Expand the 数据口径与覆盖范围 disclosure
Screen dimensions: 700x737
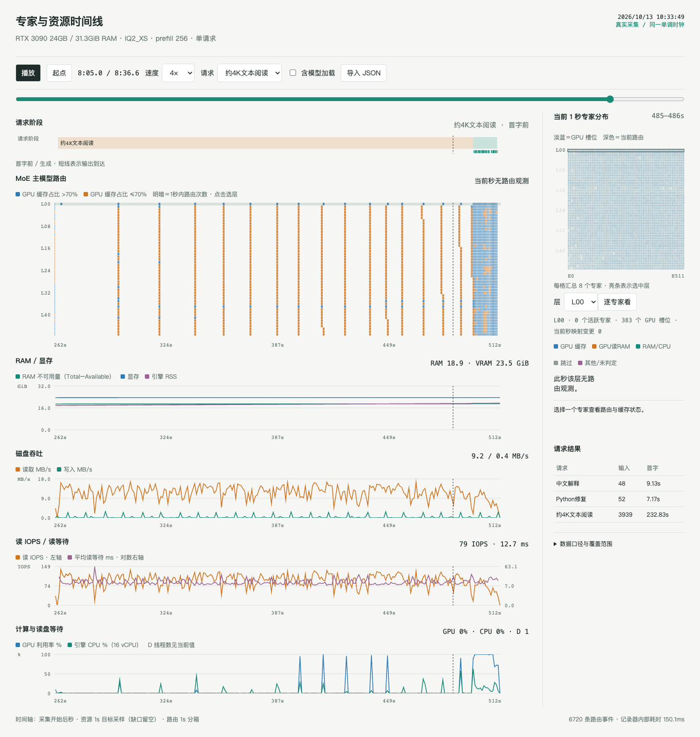pos(583,544)
